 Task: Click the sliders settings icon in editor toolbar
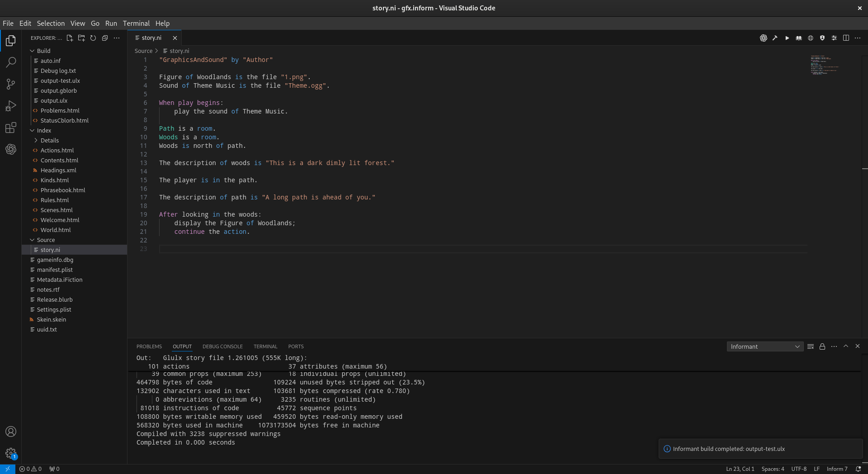[834, 38]
